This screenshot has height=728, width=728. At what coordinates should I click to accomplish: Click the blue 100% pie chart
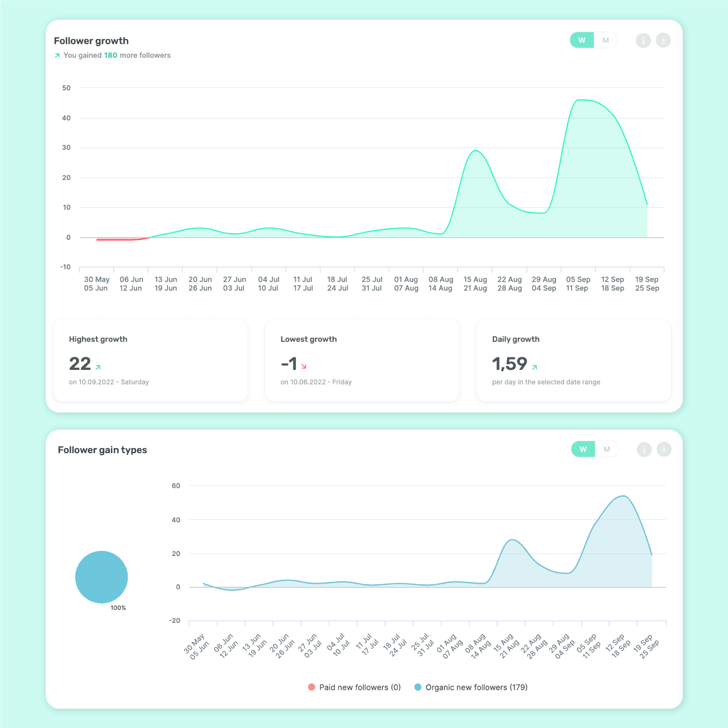[101, 577]
